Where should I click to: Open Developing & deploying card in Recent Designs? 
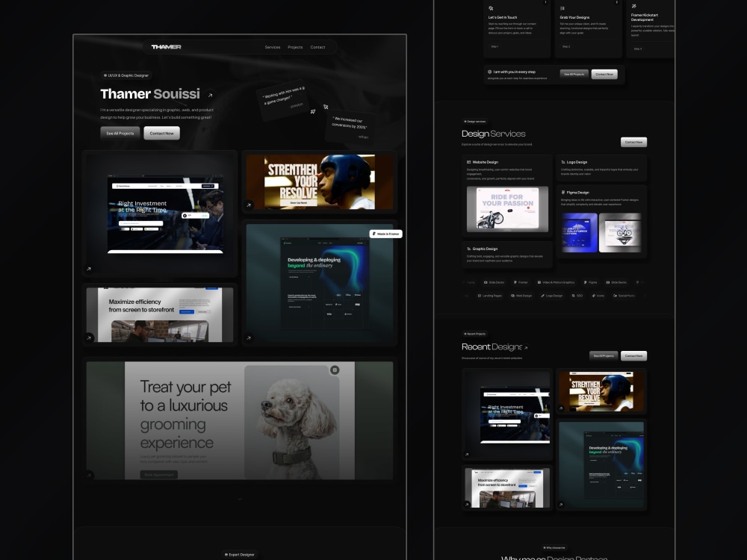(601, 464)
